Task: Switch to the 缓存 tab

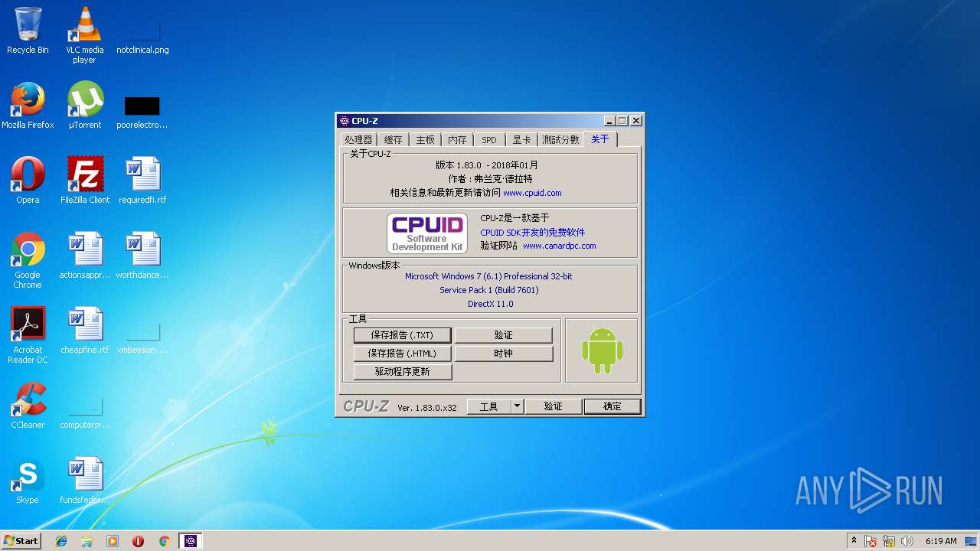Action: tap(393, 139)
